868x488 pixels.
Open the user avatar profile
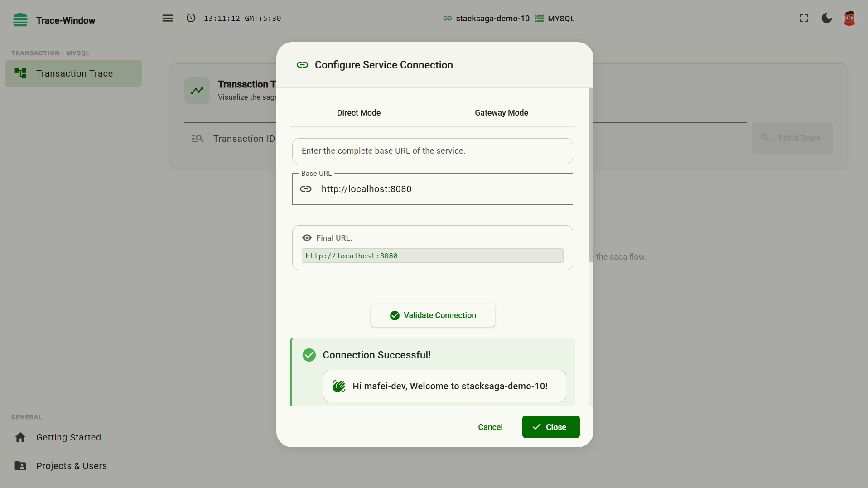click(x=849, y=18)
